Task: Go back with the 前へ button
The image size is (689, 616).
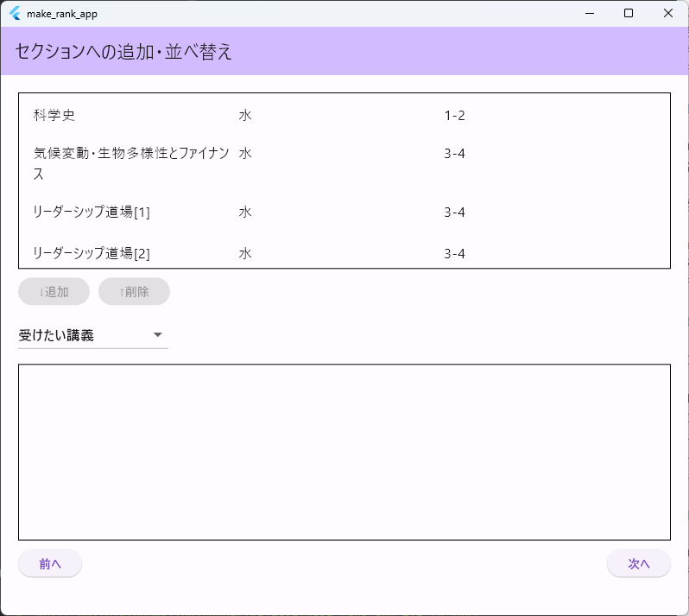Action: 50,563
